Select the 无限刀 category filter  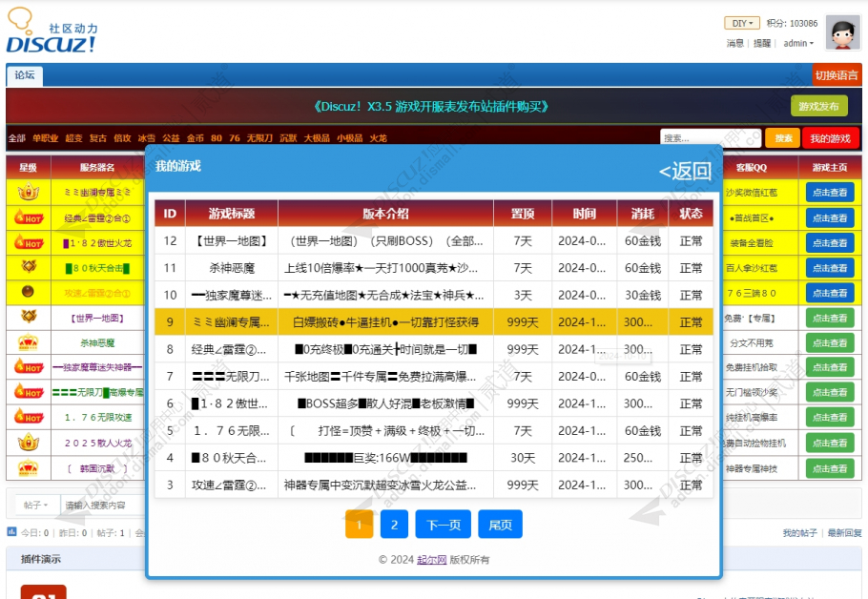(259, 138)
